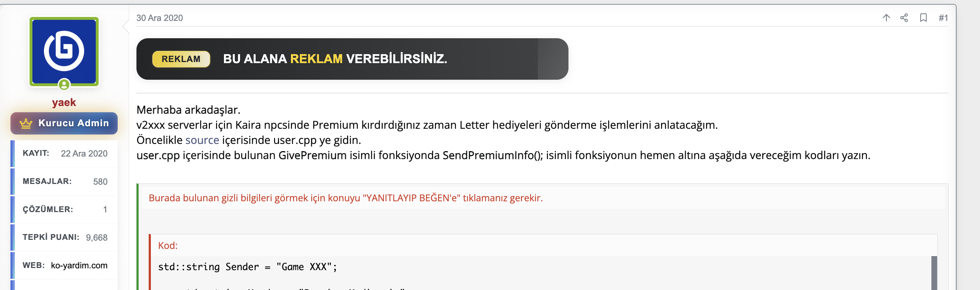Click the MESAJLAR 580 stat row
This screenshot has width=980, height=290.
65,181
